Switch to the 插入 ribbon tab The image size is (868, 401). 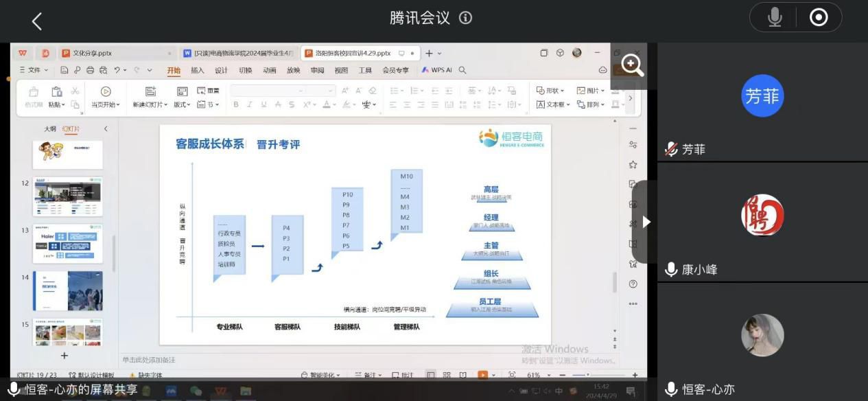(198, 70)
